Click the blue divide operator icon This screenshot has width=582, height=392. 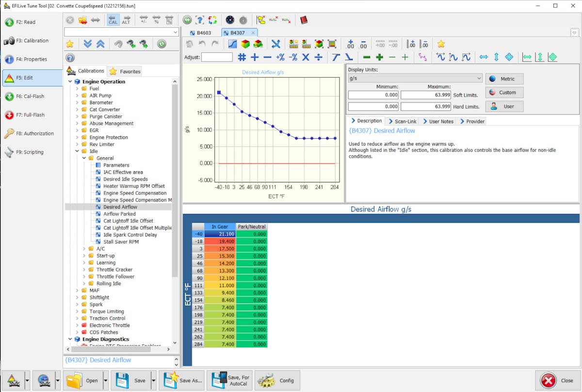[318, 57]
